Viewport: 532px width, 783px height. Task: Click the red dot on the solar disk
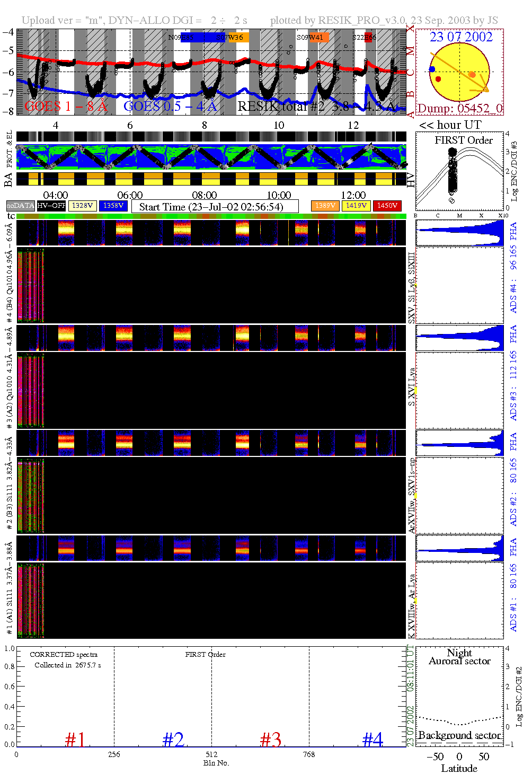pyautogui.click(x=438, y=80)
